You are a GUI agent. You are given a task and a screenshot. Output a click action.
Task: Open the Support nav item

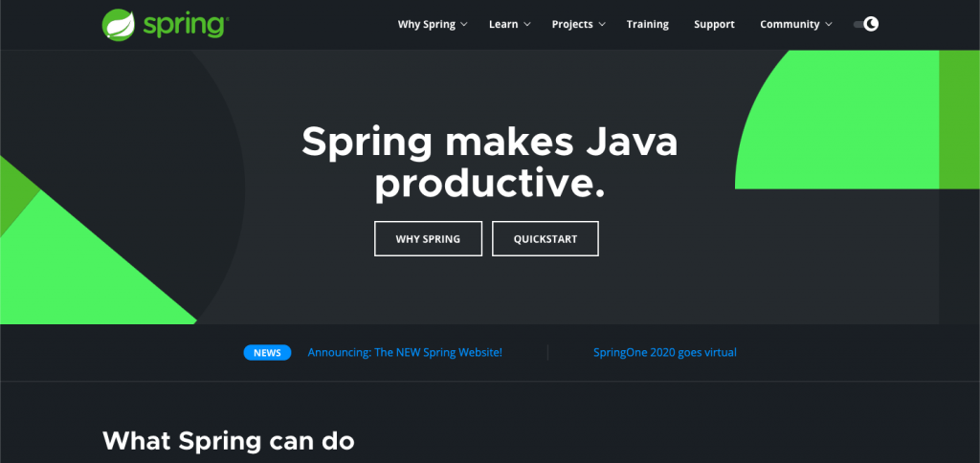[x=714, y=24]
